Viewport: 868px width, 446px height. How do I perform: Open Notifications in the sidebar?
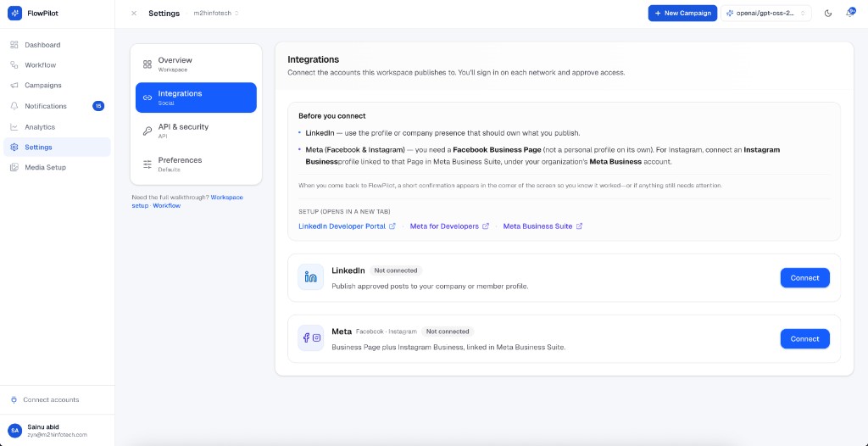(x=57, y=106)
